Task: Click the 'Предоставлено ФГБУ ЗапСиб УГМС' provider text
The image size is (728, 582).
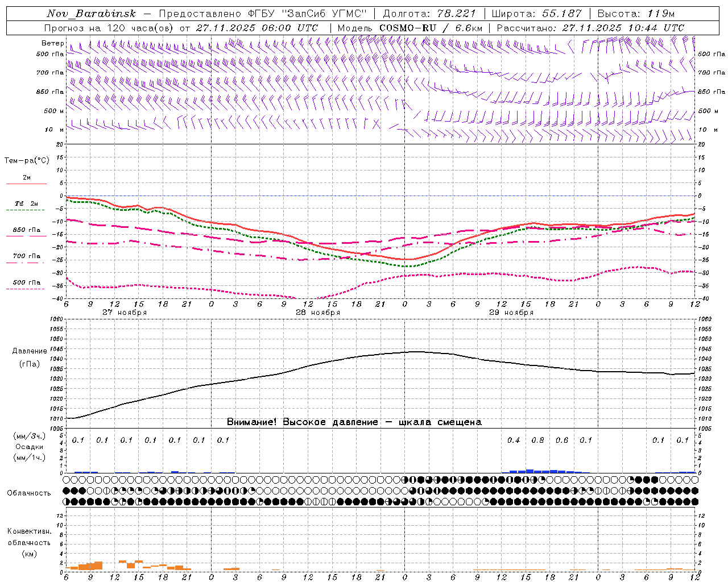Action: [x=263, y=14]
